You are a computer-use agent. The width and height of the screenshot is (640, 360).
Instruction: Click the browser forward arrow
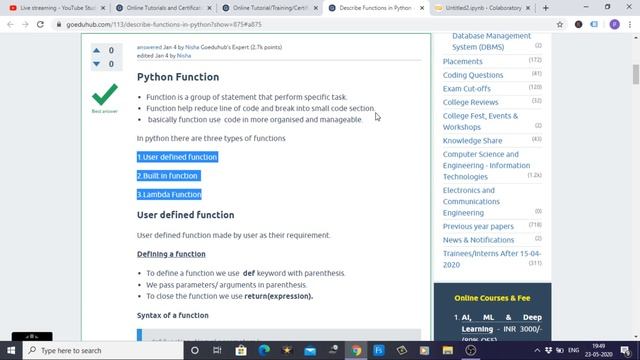25,24
